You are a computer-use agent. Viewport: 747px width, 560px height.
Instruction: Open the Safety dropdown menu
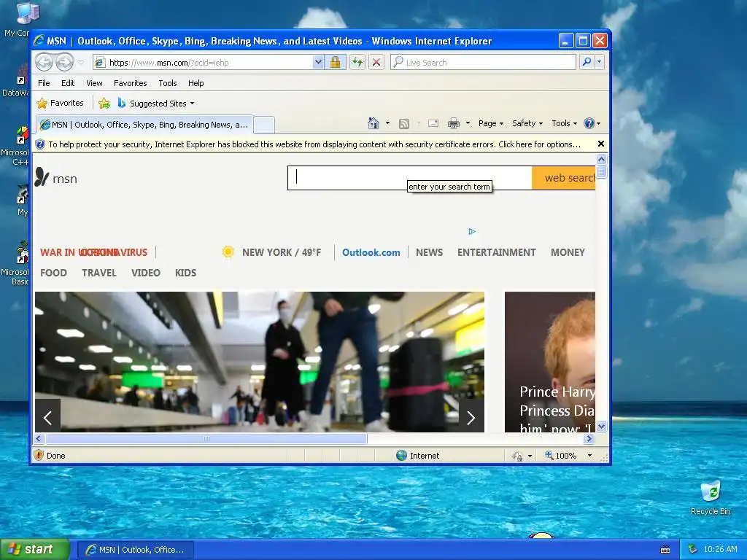[527, 123]
